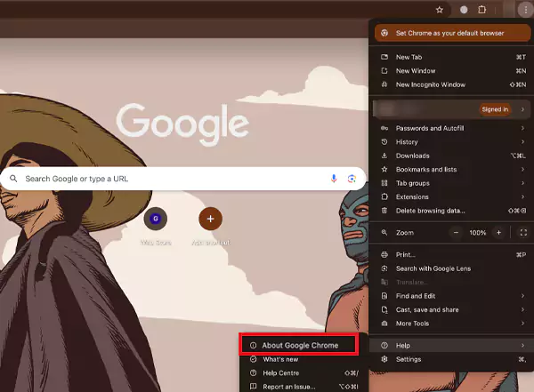534x392 pixels.
Task: Open What's new in Help submenu
Action: pyautogui.click(x=303, y=359)
